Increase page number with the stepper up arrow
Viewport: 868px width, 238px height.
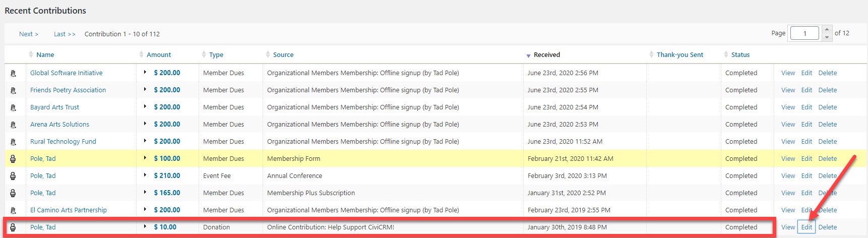point(827,30)
